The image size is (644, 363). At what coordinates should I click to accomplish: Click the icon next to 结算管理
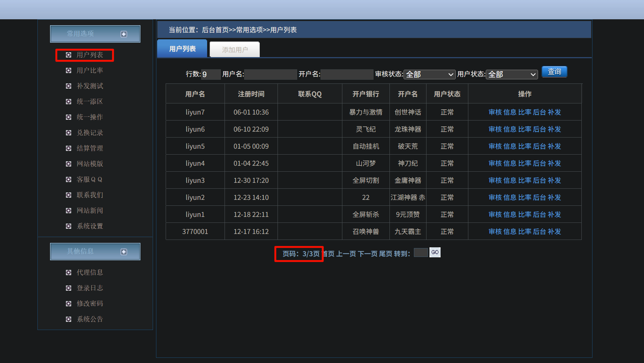(x=69, y=148)
